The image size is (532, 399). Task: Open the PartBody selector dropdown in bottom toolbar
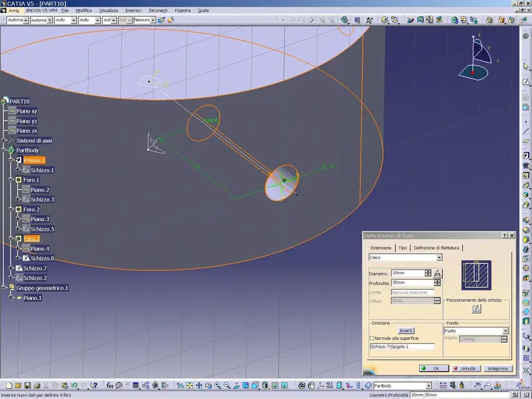[429, 386]
